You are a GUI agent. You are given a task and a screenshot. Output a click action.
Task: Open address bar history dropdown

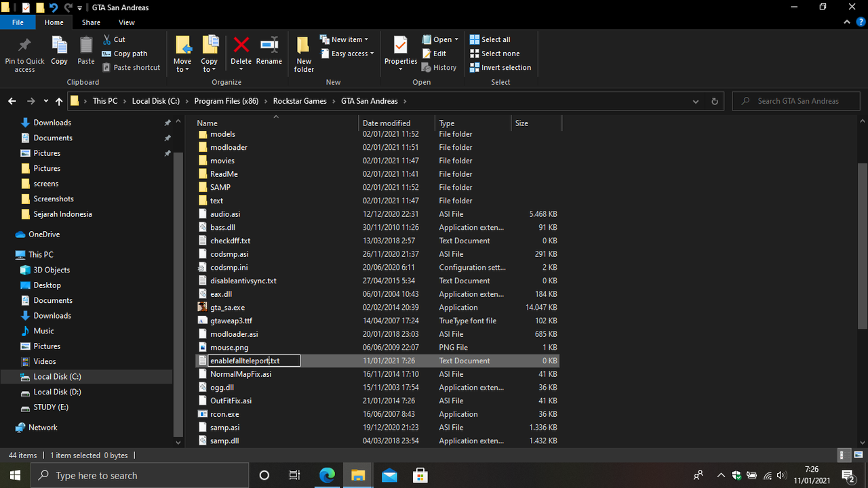tap(696, 101)
